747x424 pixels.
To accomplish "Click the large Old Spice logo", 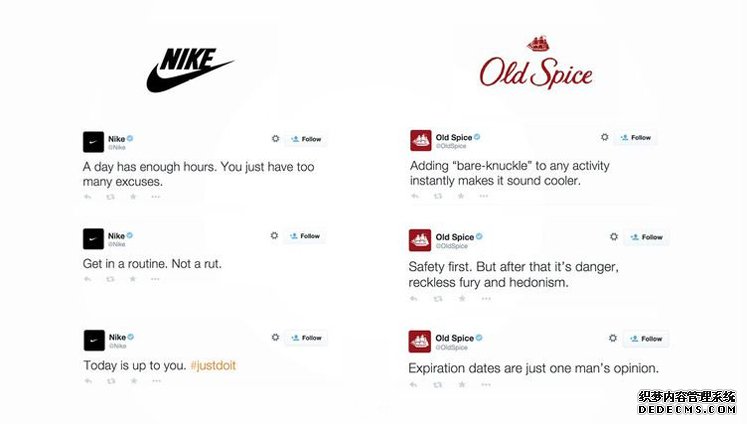I will click(x=536, y=63).
